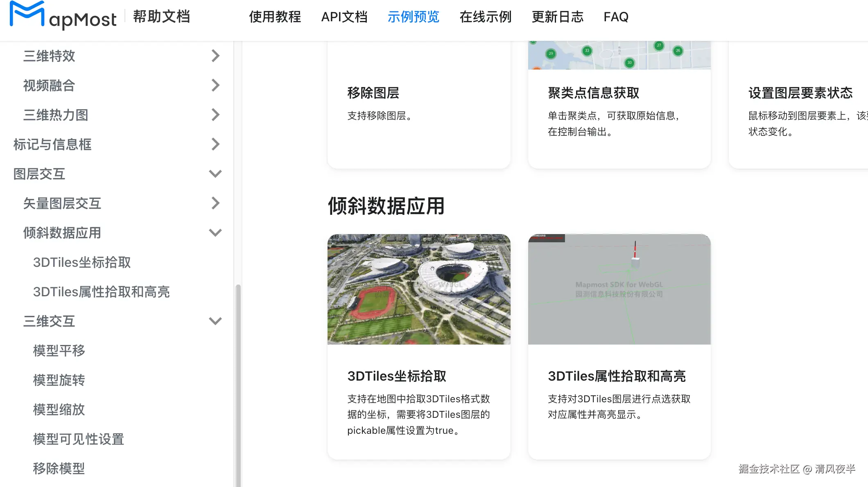
Task: Expand the 三维特效 chevron arrow
Action: pyautogui.click(x=215, y=56)
